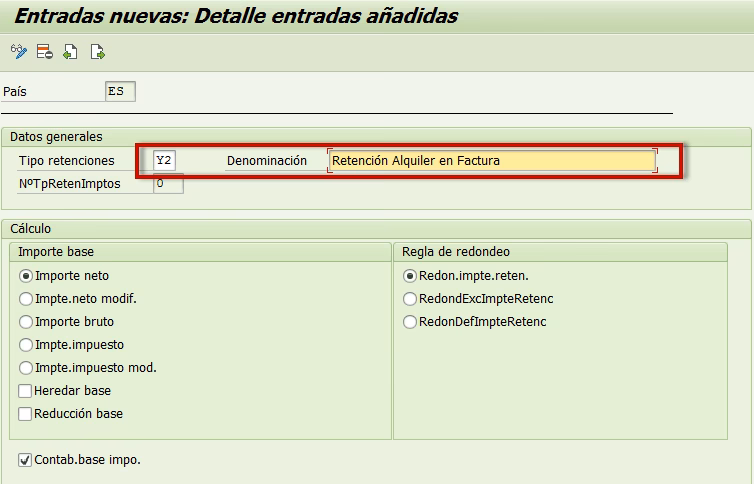Click the delete entry toolbar icon
The image size is (754, 484).
(x=44, y=52)
